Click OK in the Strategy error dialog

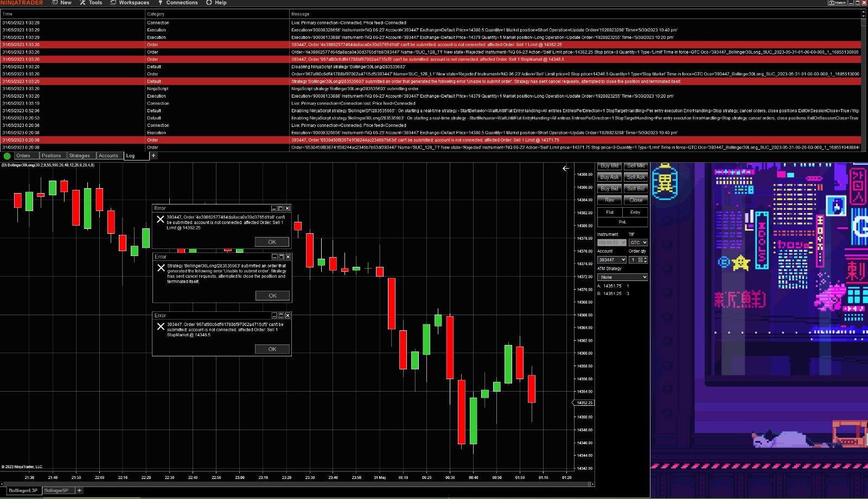click(272, 296)
